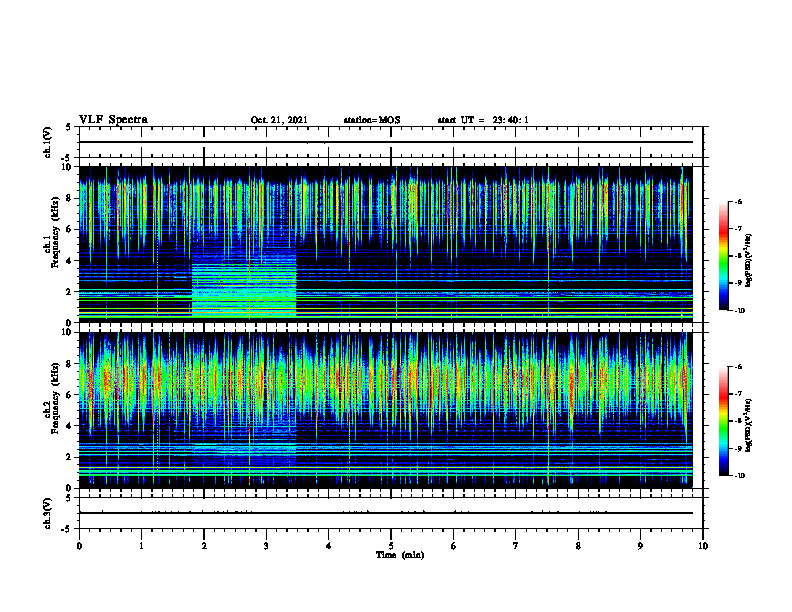The height and width of the screenshot is (612, 792).
Task: Click time tick label "6" on the x-axis
Action: click(x=454, y=546)
